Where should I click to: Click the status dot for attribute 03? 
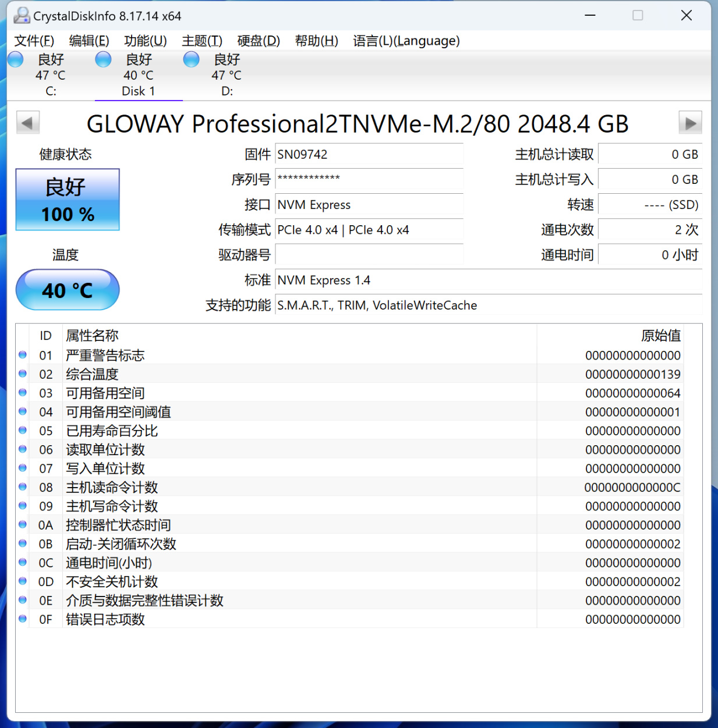pyautogui.click(x=23, y=392)
